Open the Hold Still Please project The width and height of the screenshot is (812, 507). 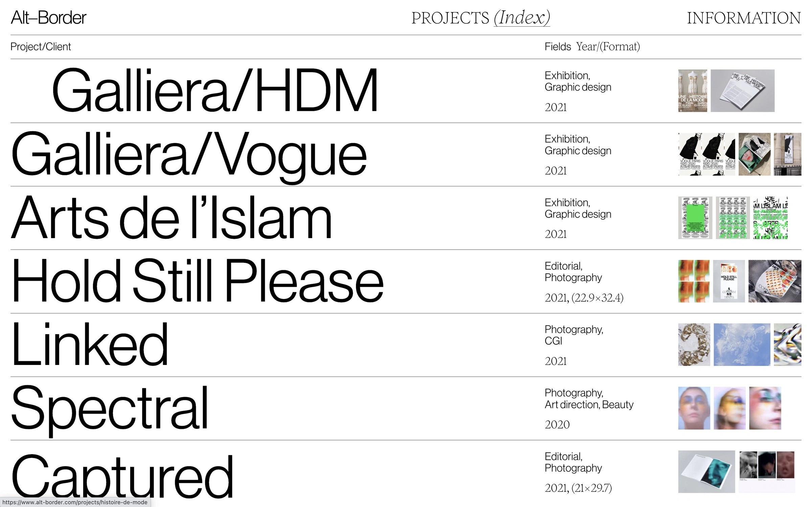pos(198,281)
